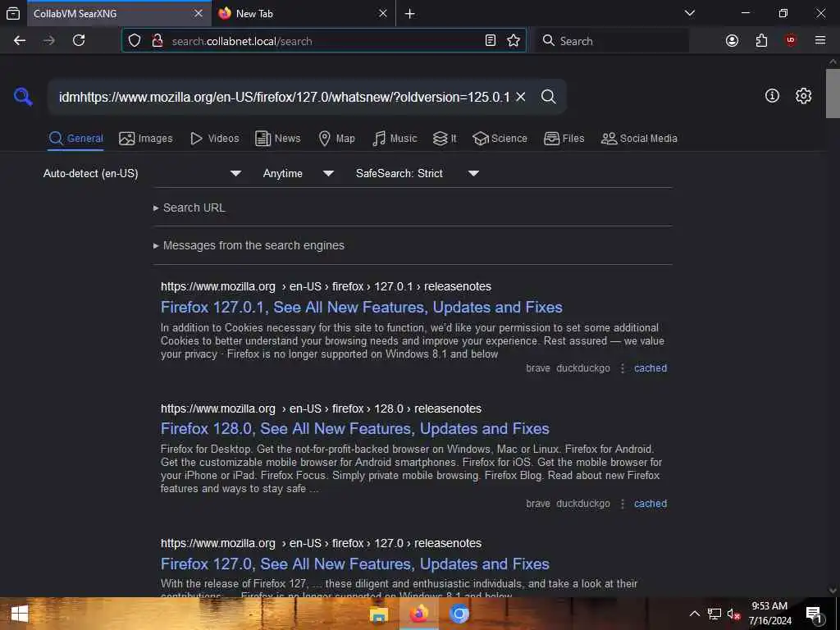Switch to Music search category

click(395, 138)
